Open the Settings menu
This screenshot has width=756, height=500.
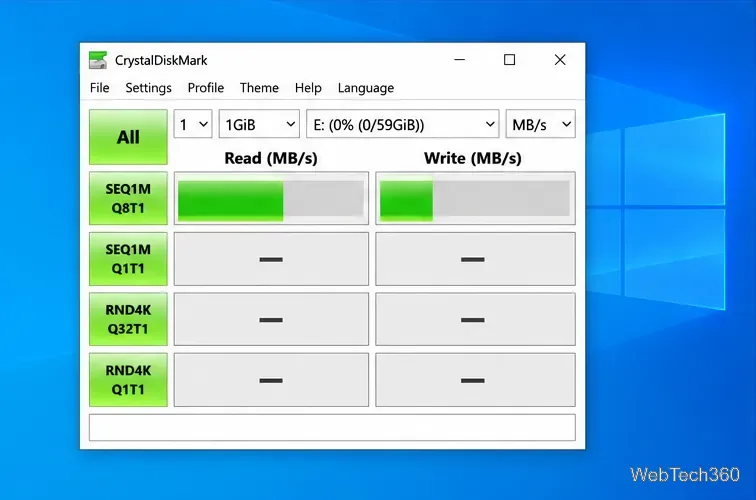[x=148, y=88]
